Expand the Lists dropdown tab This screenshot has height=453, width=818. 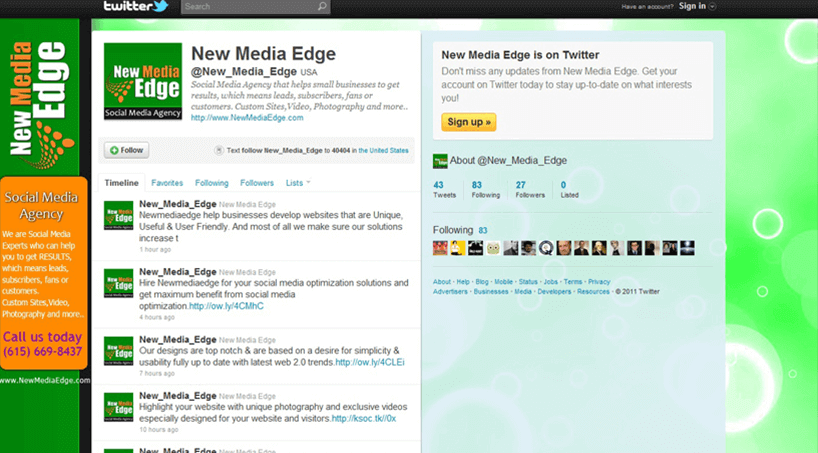[x=298, y=183]
